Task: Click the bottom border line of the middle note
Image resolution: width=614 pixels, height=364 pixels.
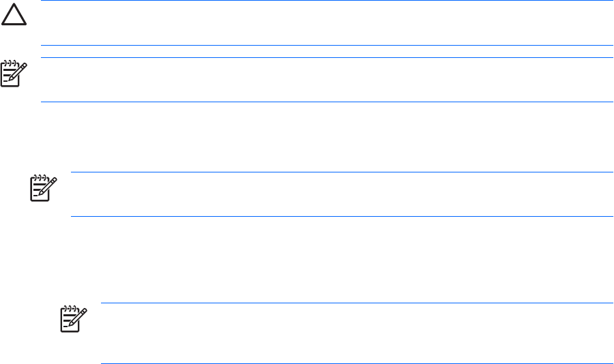Action: [x=341, y=217]
